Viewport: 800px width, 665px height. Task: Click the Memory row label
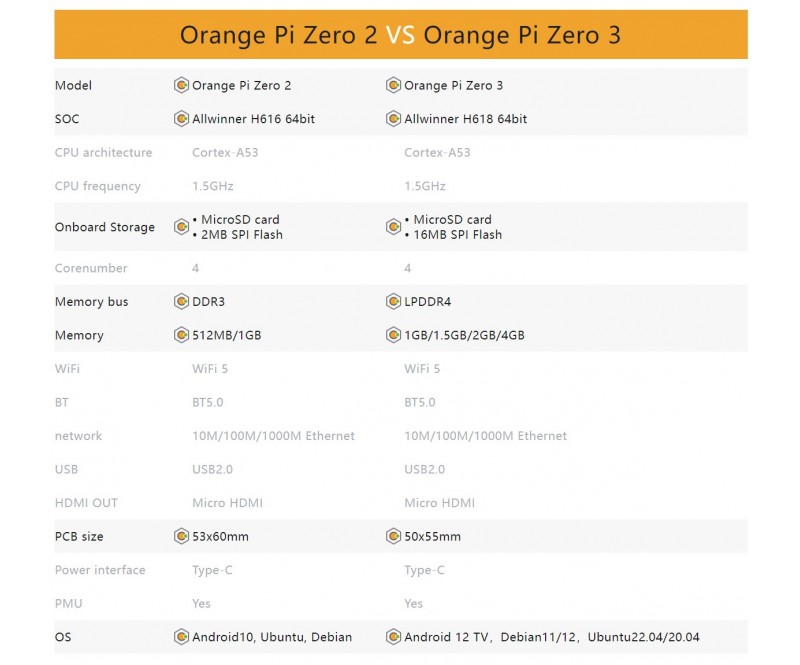click(x=79, y=335)
